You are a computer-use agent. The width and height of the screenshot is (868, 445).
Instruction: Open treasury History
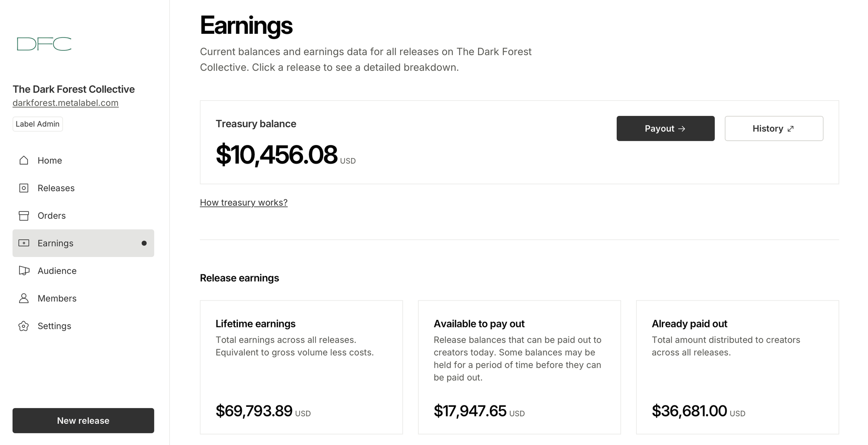click(773, 129)
